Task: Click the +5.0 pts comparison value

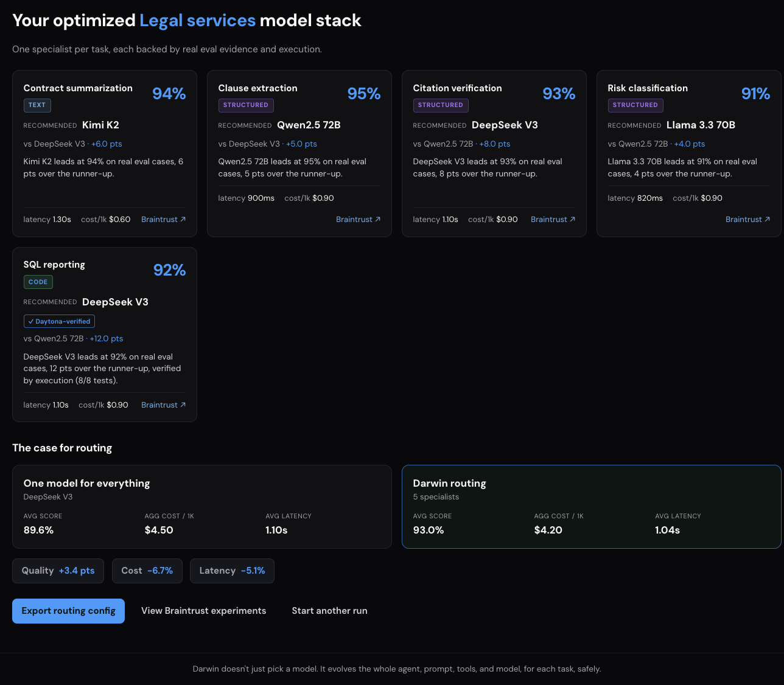Action: [301, 144]
